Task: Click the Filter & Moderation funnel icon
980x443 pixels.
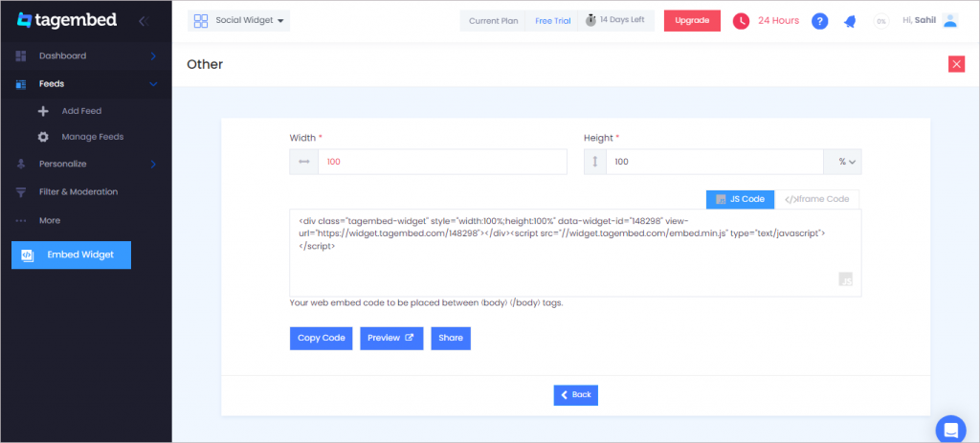Action: coord(21,191)
